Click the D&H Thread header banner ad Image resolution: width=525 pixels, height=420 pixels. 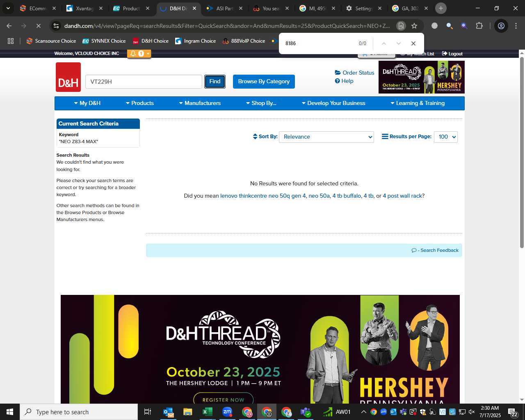(x=422, y=77)
